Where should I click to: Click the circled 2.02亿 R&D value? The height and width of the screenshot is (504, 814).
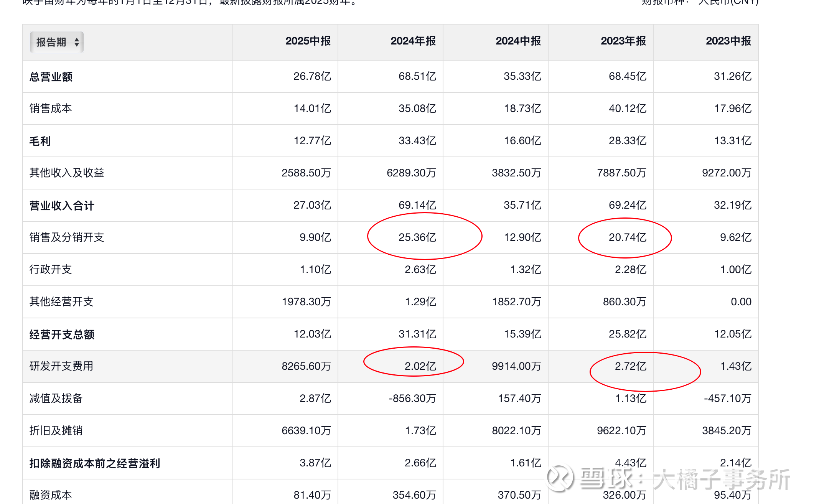coord(420,366)
